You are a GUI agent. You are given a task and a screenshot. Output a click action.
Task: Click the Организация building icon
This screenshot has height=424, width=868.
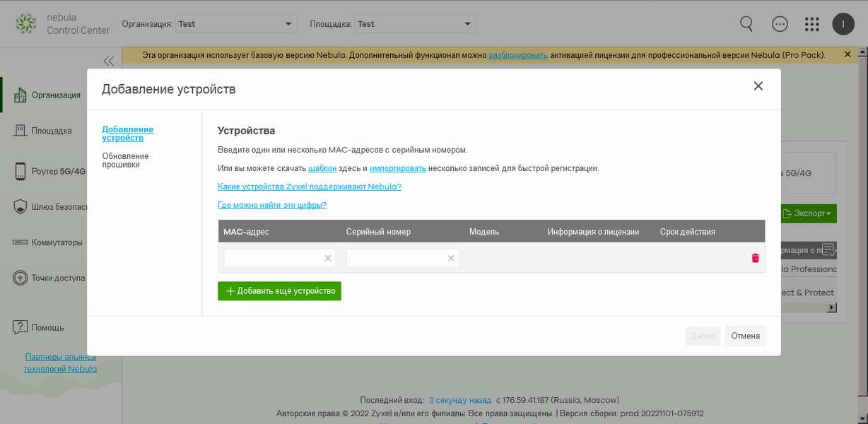tap(20, 95)
